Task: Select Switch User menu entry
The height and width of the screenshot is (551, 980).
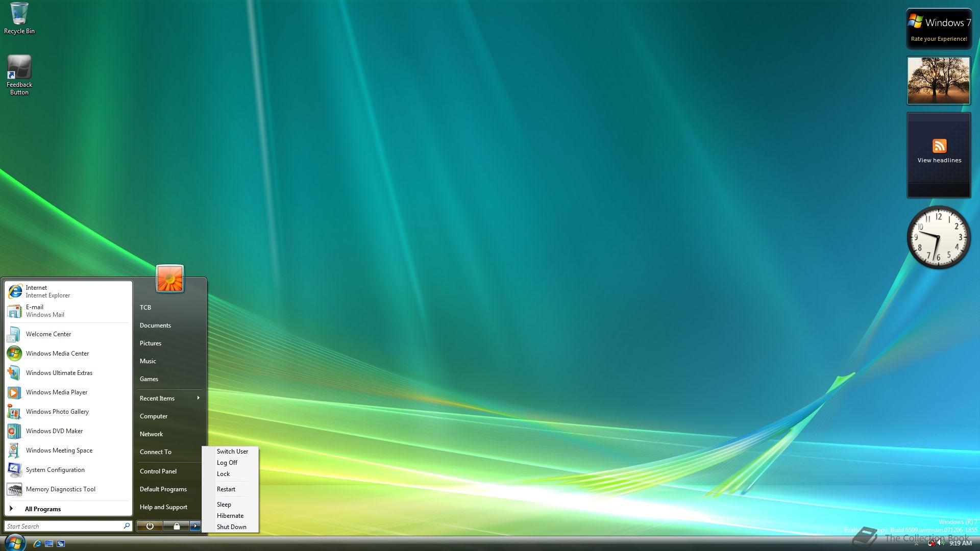Action: [x=232, y=452]
